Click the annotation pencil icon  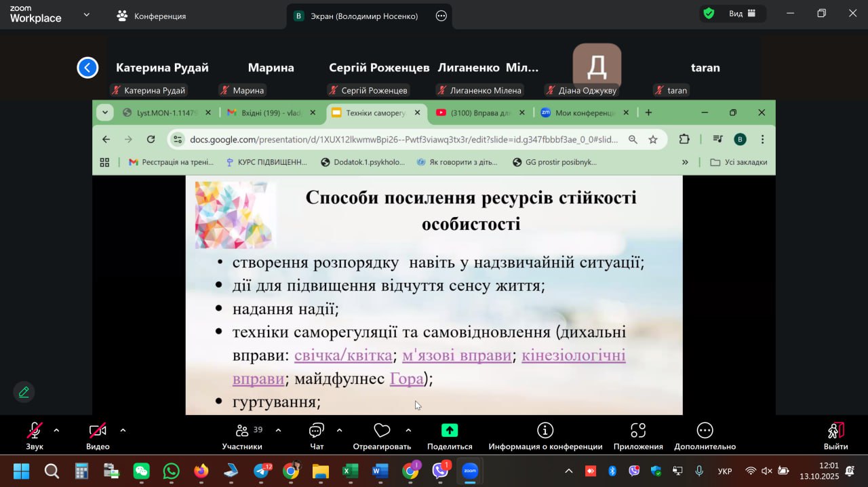[x=24, y=392]
